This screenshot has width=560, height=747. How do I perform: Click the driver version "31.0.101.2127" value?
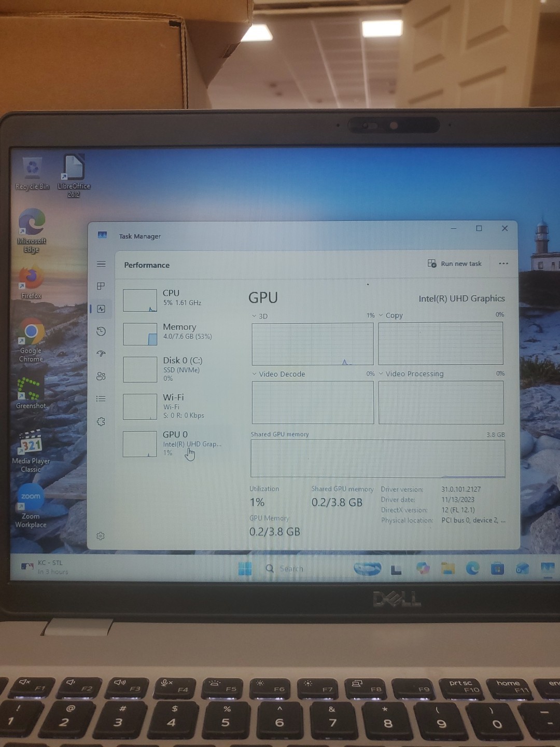pos(461,489)
